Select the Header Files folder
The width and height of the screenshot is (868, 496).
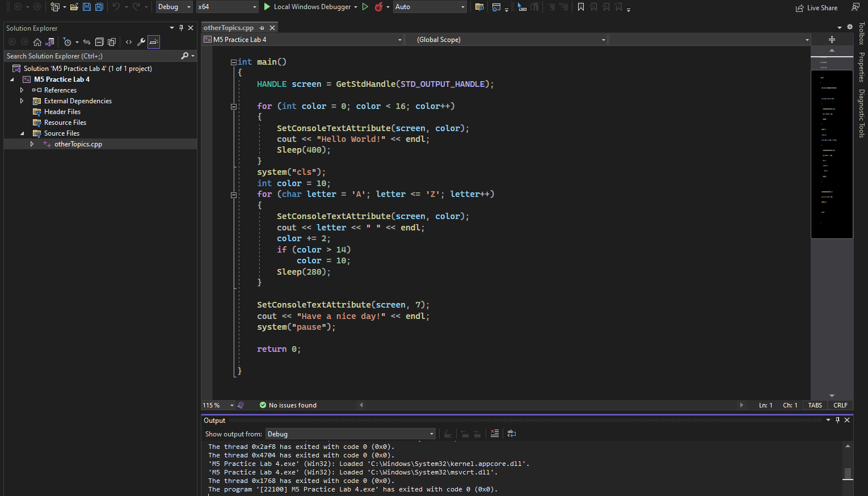click(62, 112)
